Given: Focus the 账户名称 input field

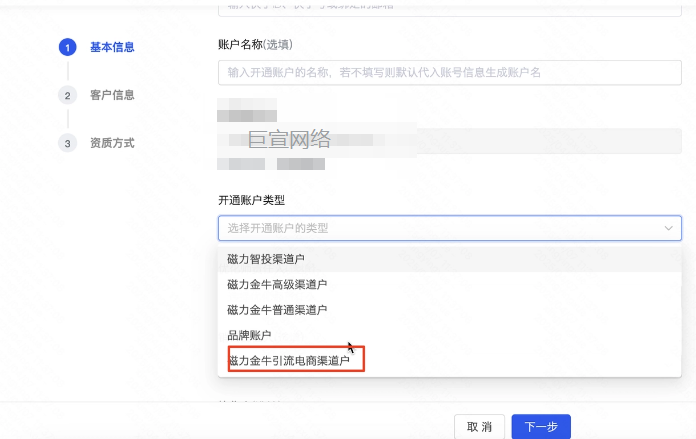Looking at the screenshot, I should click(x=450, y=72).
